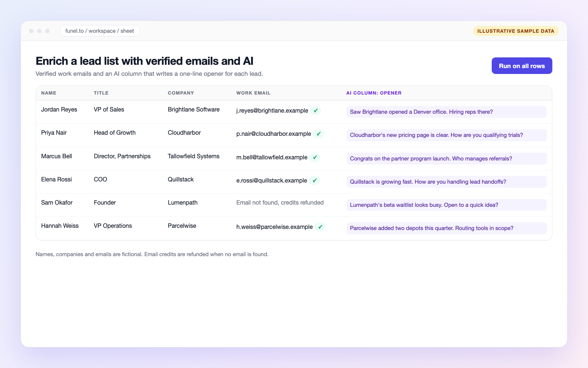Open the Cloudharbor pricing page opener
The width and height of the screenshot is (588, 368).
447,135
